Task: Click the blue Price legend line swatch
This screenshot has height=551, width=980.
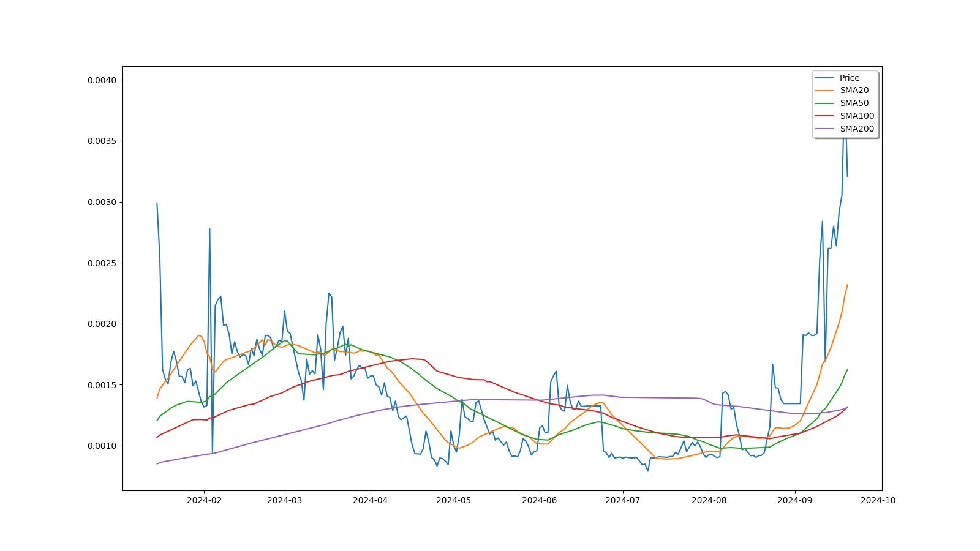Action: pyautogui.click(x=825, y=78)
